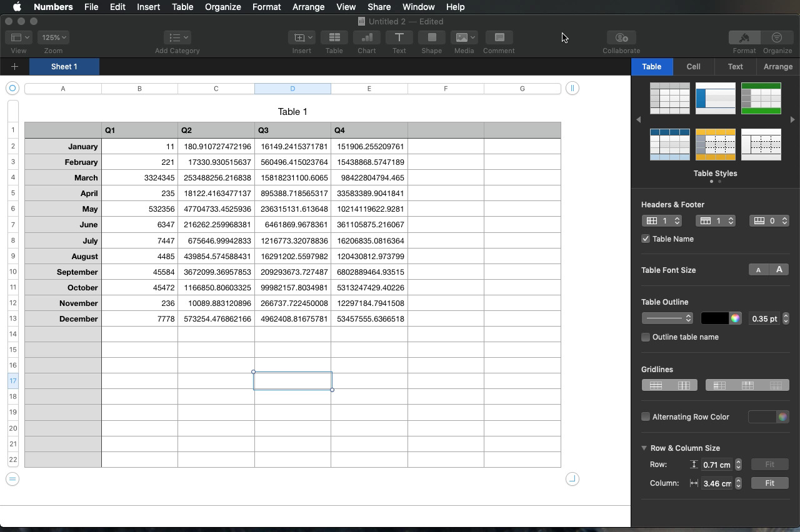Open the Format menu
This screenshot has width=800, height=532.
pyautogui.click(x=266, y=7)
